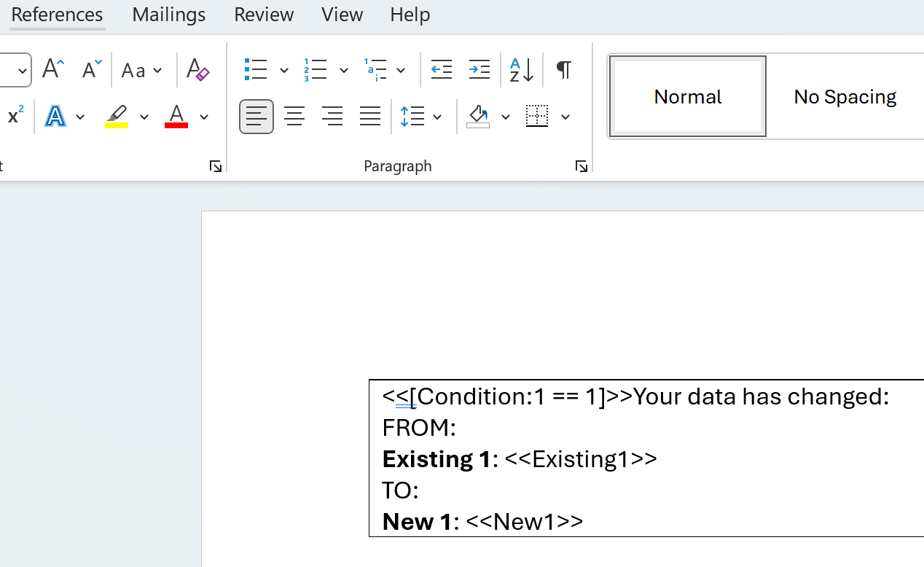Click the Clear All Formatting icon
This screenshot has height=567, width=924.
point(197,70)
